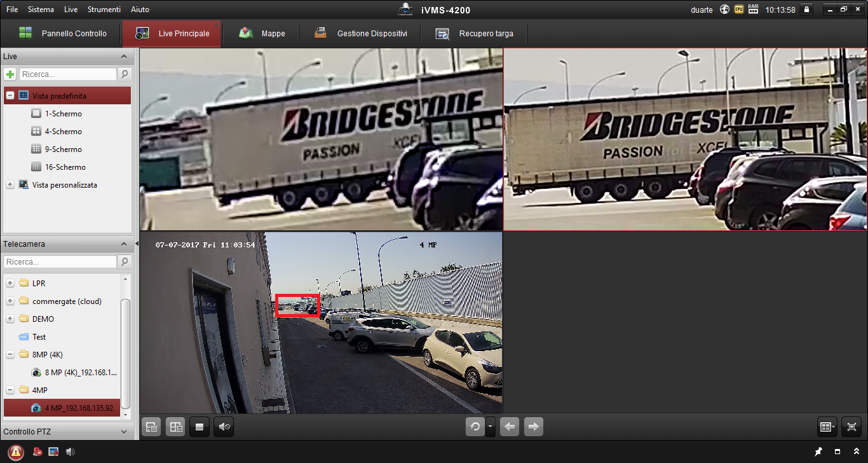Click the Telecamera tree vertical scrollbar

click(x=126, y=354)
